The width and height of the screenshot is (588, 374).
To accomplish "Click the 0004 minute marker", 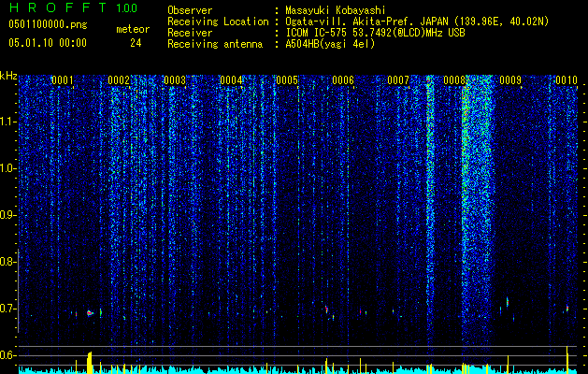I will click(231, 80).
